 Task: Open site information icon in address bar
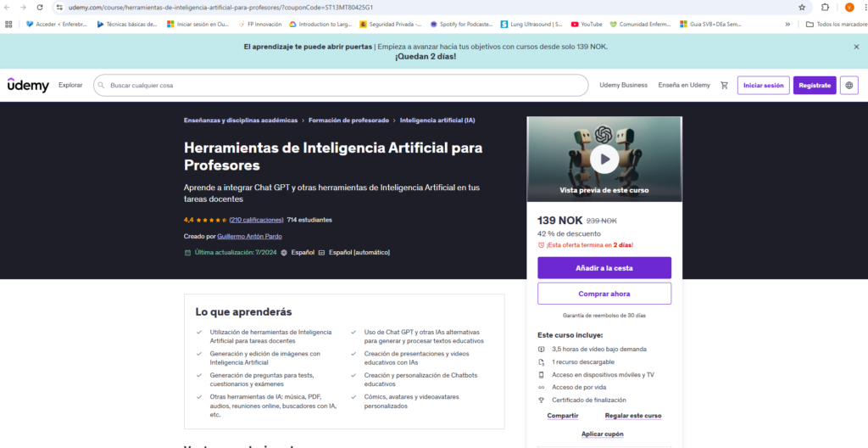tap(60, 7)
